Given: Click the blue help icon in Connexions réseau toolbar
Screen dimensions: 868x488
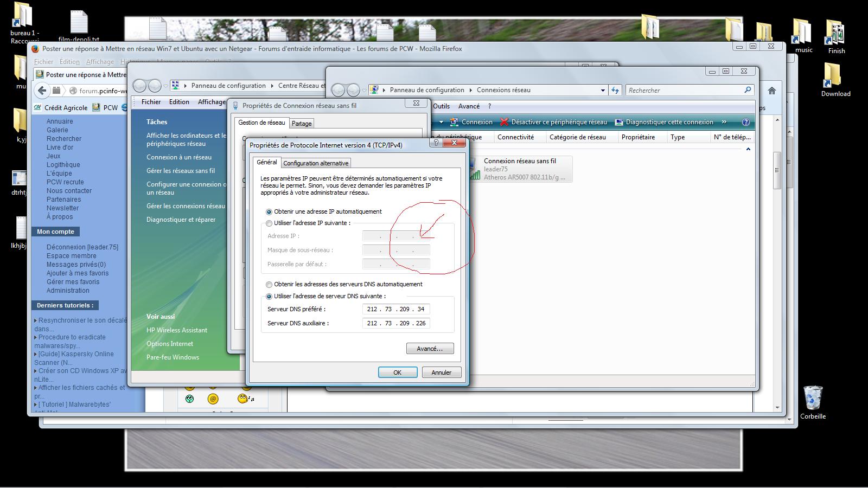Looking at the screenshot, I should [745, 122].
